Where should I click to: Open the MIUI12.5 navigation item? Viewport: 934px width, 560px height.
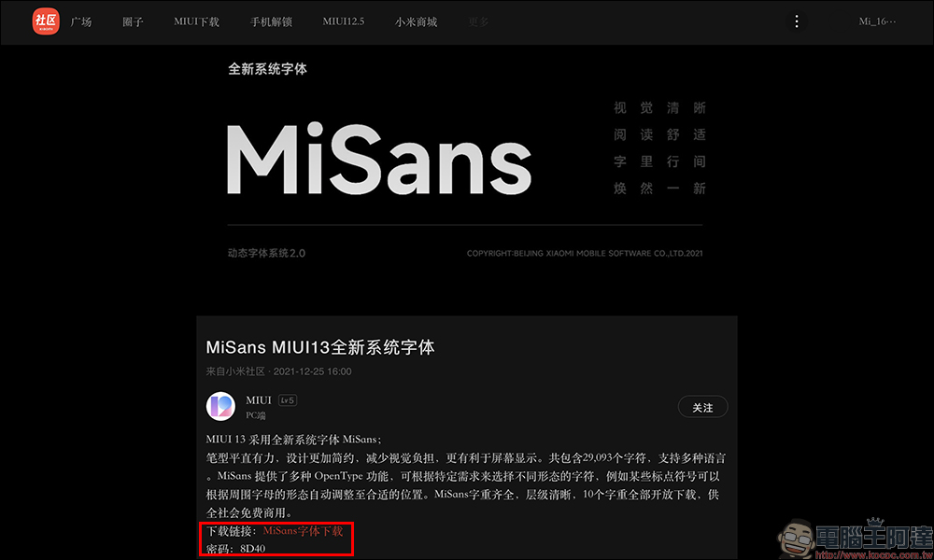click(x=343, y=21)
